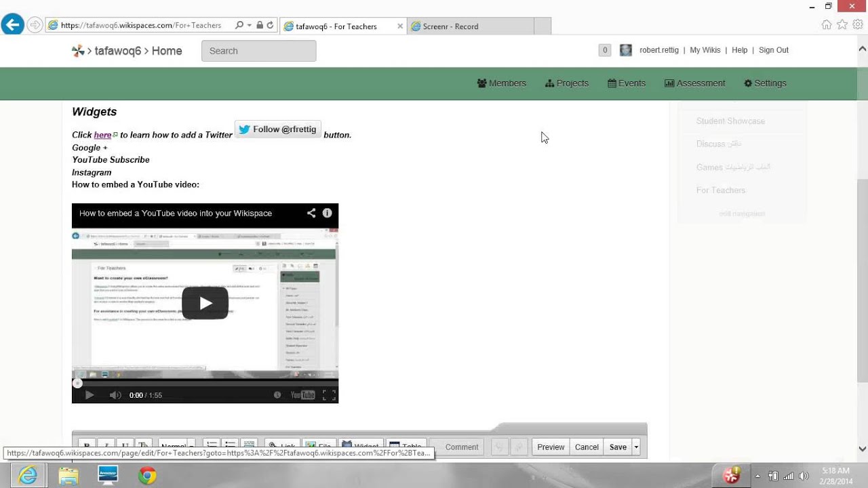Open the Projects menu item
Viewport: 868px width, 488px height.
[567, 83]
